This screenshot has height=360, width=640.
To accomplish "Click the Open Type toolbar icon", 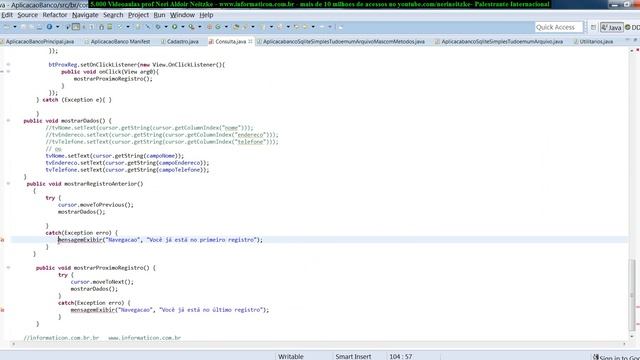I will coord(236,27).
